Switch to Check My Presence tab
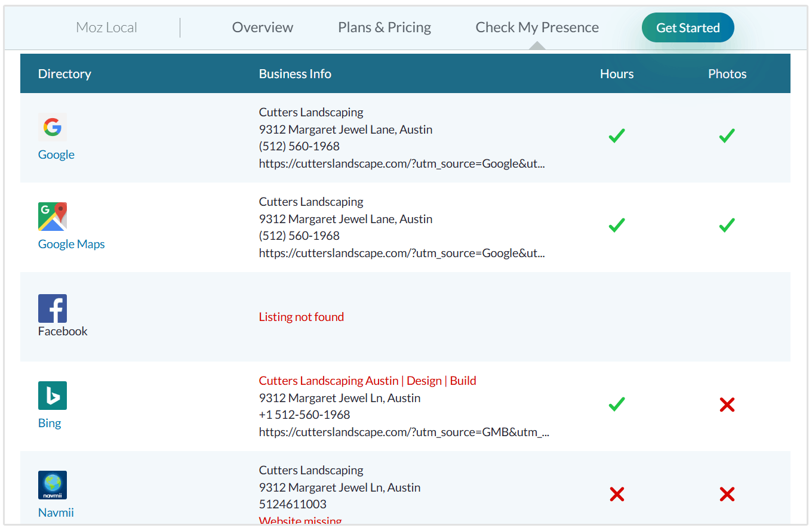Screen dimensions: 812x531 coord(537,27)
